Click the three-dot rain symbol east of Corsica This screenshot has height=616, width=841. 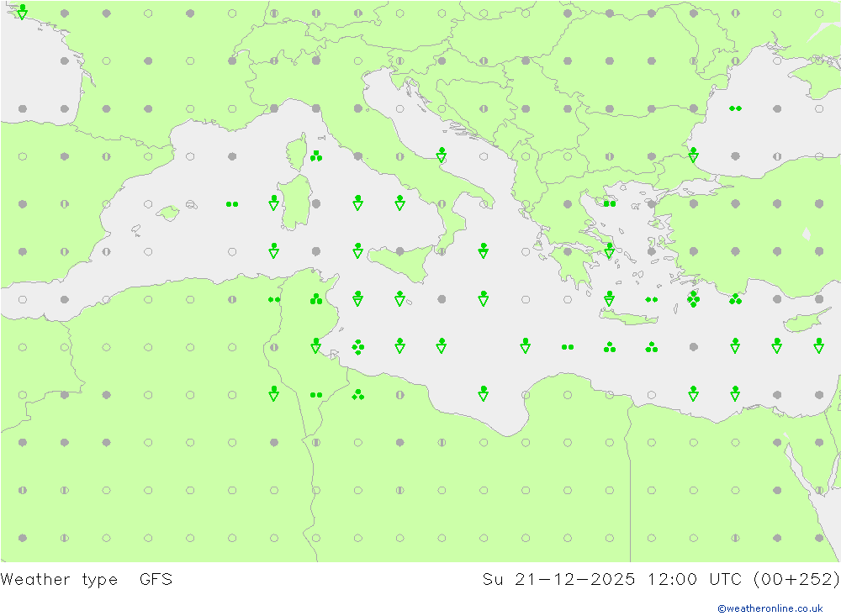(316, 156)
